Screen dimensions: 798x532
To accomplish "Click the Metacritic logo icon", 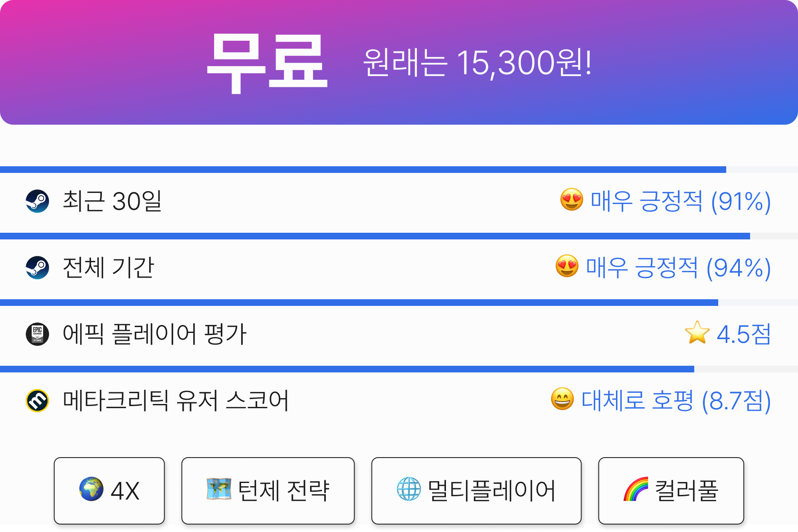I will click(x=37, y=401).
